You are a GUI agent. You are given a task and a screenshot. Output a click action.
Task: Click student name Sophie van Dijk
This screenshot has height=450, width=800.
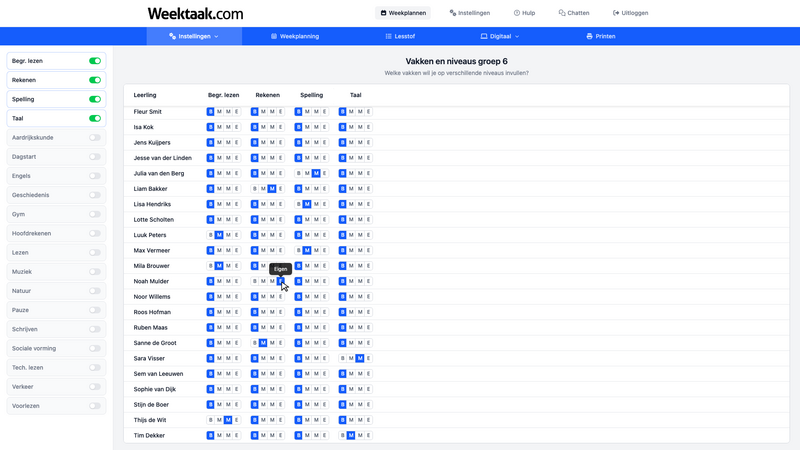pos(155,389)
